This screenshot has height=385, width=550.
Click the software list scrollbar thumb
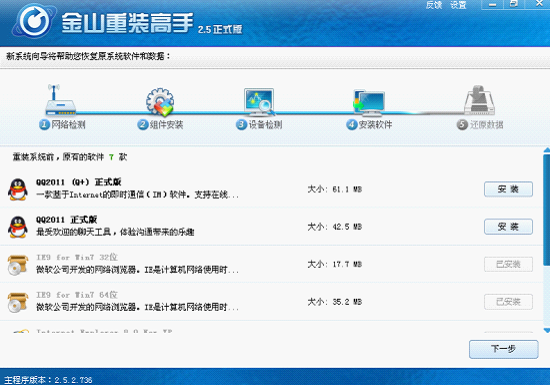coord(546,209)
